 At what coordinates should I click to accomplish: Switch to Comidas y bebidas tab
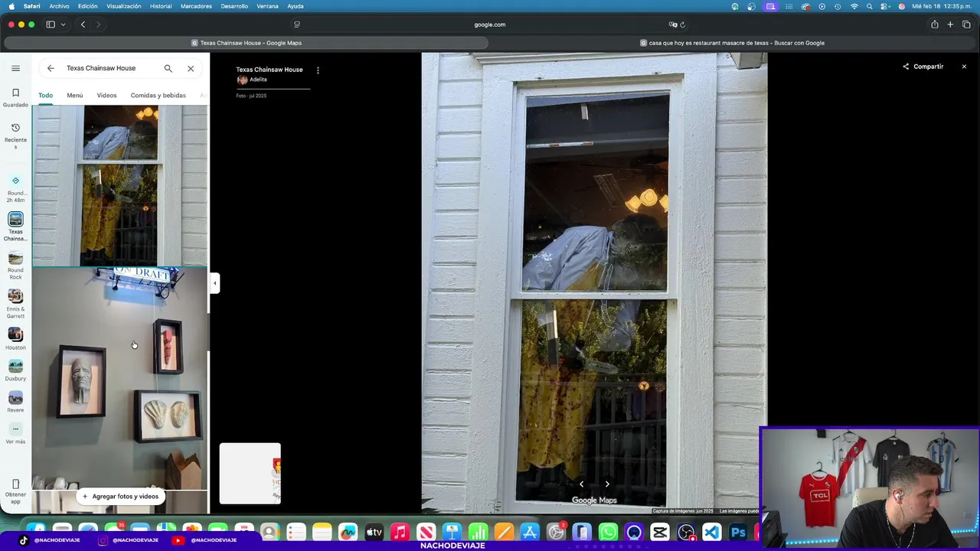[158, 96]
